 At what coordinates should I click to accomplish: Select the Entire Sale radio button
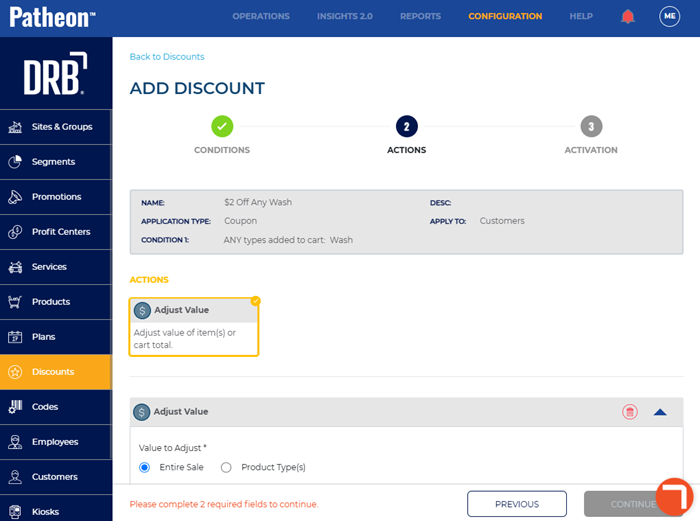point(144,467)
